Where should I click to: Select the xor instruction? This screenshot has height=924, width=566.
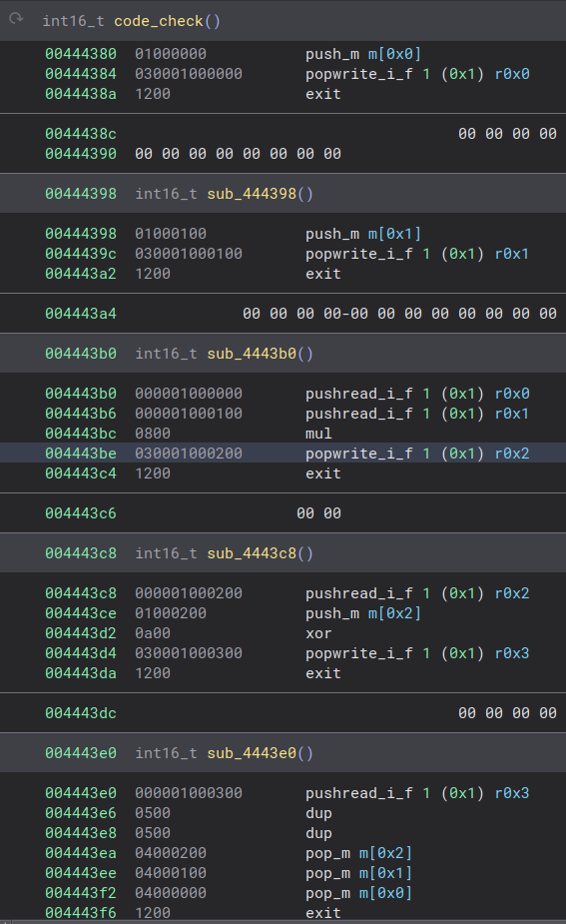click(x=318, y=633)
